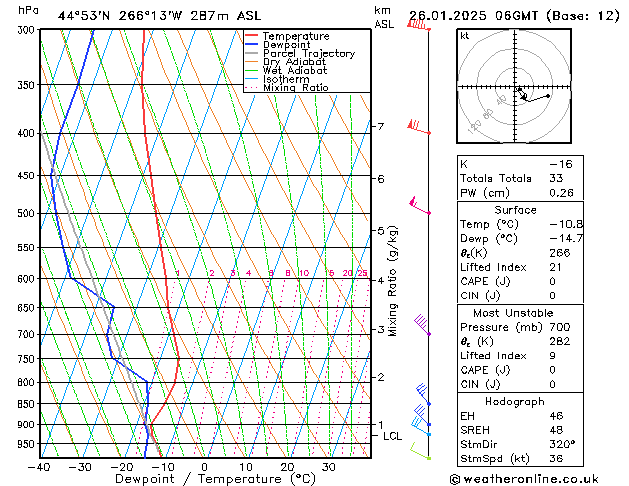This screenshot has height=486, width=629.
Task: Click the km ASL axis label
Action: coord(384,17)
